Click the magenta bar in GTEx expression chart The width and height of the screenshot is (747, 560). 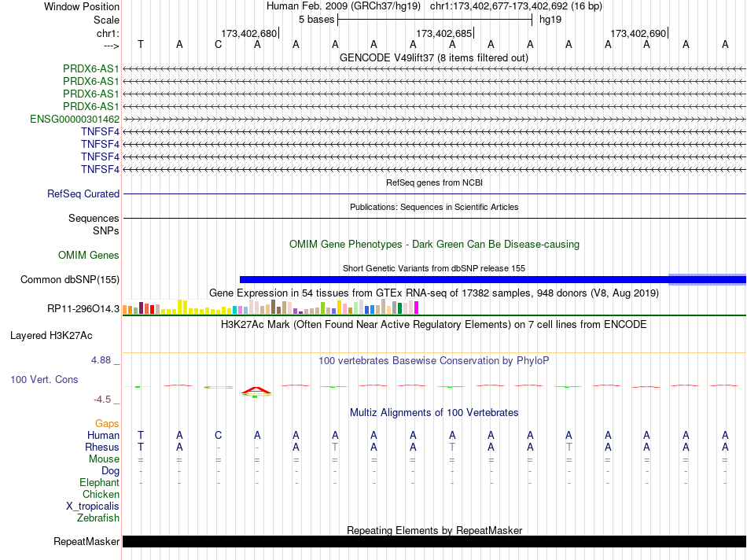tap(417, 308)
